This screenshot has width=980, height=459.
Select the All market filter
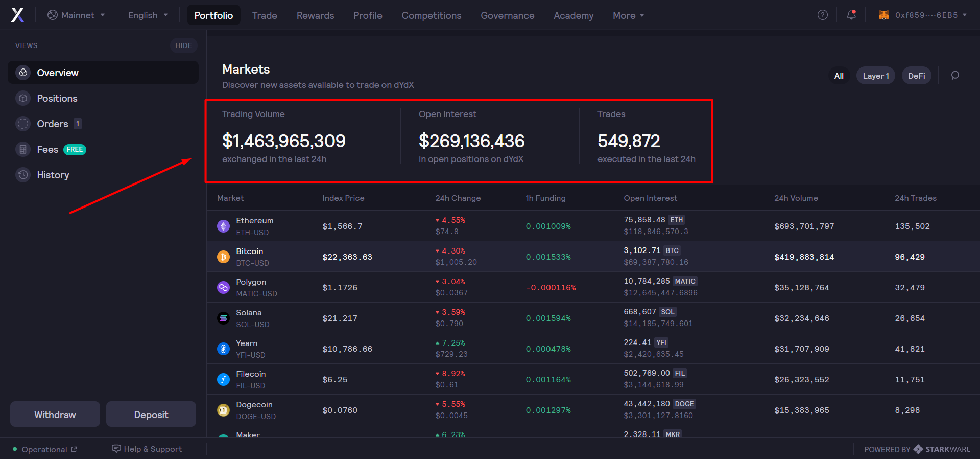839,76
